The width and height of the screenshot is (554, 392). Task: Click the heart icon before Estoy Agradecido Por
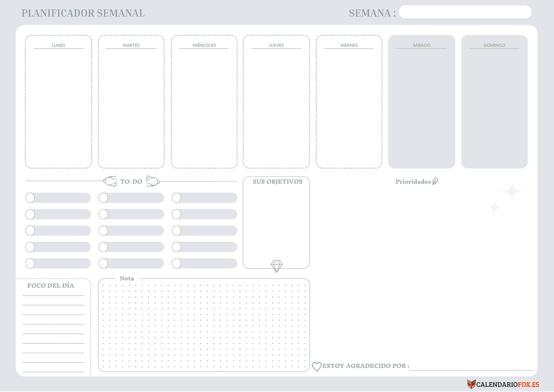click(317, 367)
